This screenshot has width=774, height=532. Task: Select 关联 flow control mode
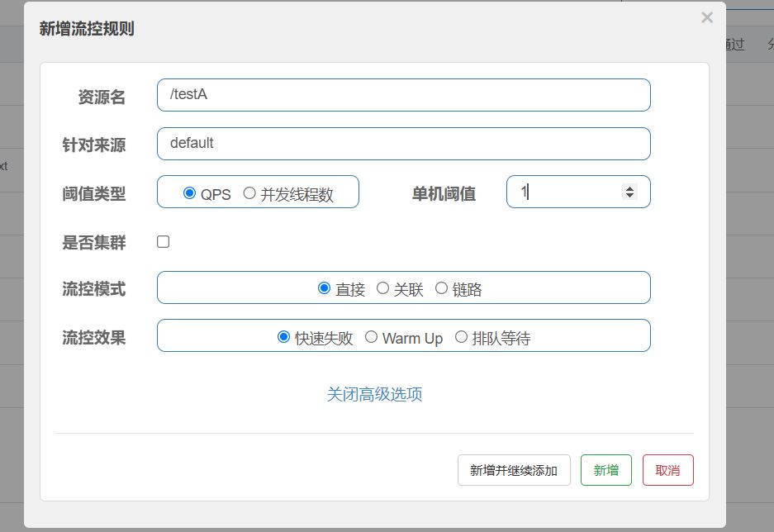(x=382, y=288)
